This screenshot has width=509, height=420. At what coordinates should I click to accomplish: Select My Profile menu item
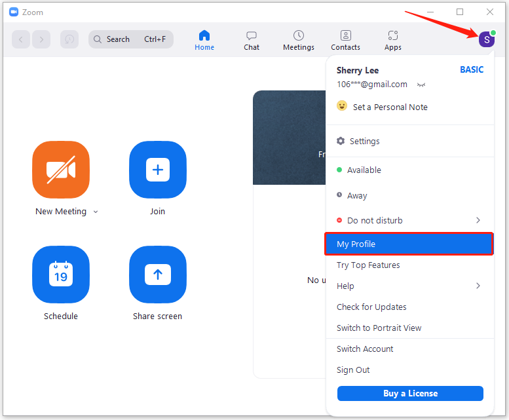(409, 244)
